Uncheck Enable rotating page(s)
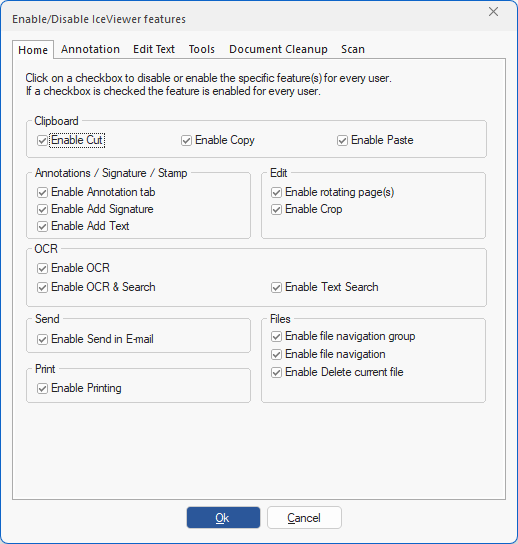518x544 pixels. [x=276, y=193]
